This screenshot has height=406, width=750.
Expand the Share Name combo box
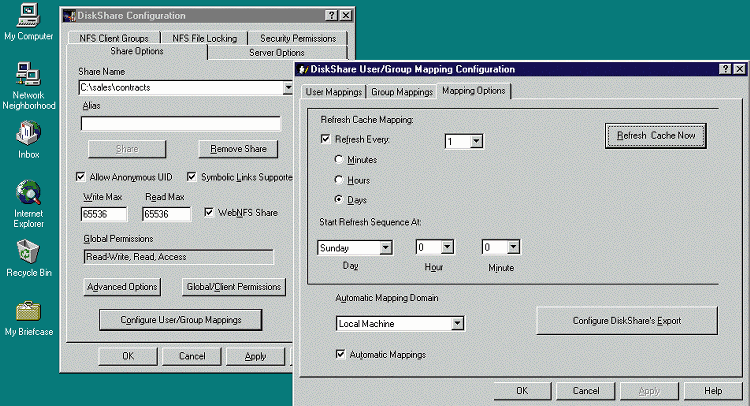point(287,88)
